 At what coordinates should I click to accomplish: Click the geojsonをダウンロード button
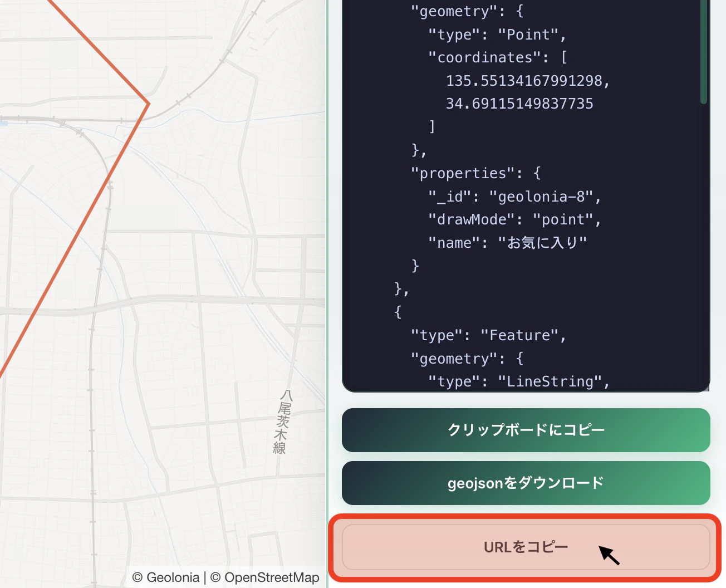coord(526,483)
